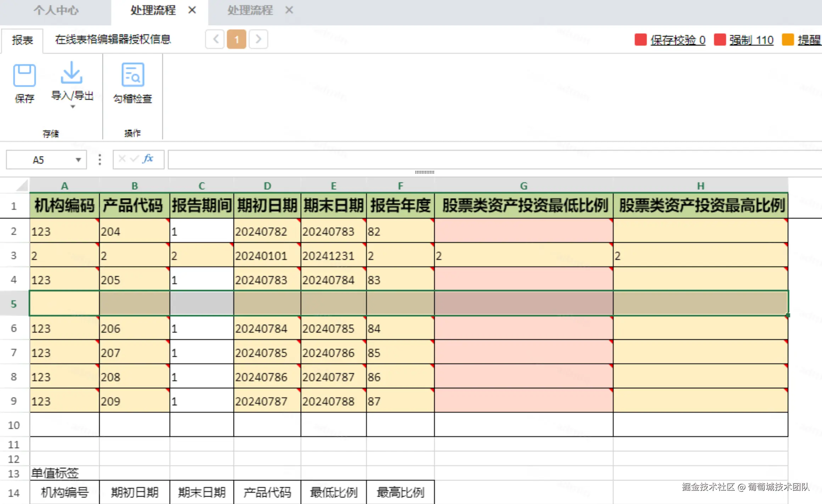Image resolution: width=822 pixels, height=504 pixels.
Task: Click the orange 提醒 color indicator
Action: (x=788, y=40)
